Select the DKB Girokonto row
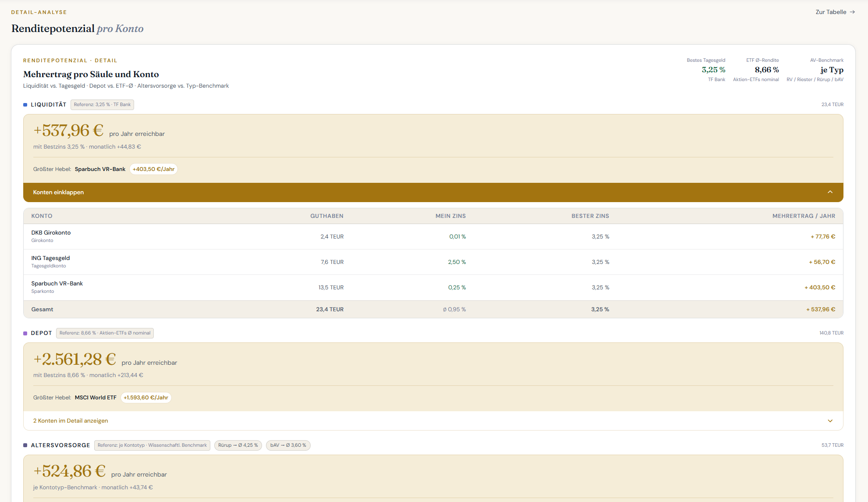This screenshot has height=502, width=868. click(x=433, y=237)
